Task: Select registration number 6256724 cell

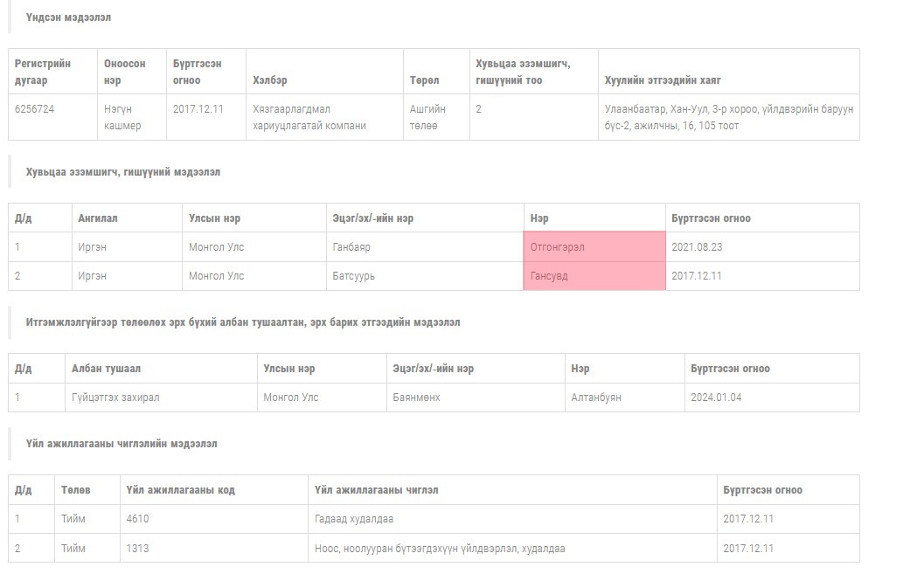Action: tap(52, 117)
